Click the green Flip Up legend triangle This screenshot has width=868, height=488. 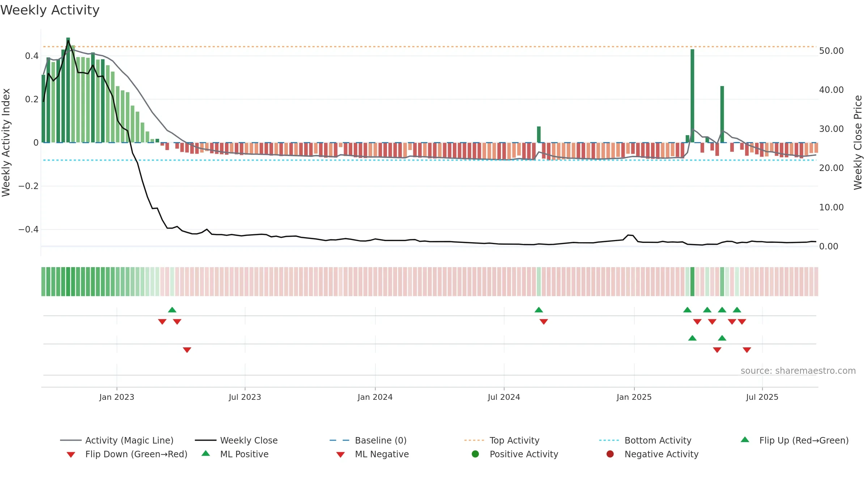(745, 440)
